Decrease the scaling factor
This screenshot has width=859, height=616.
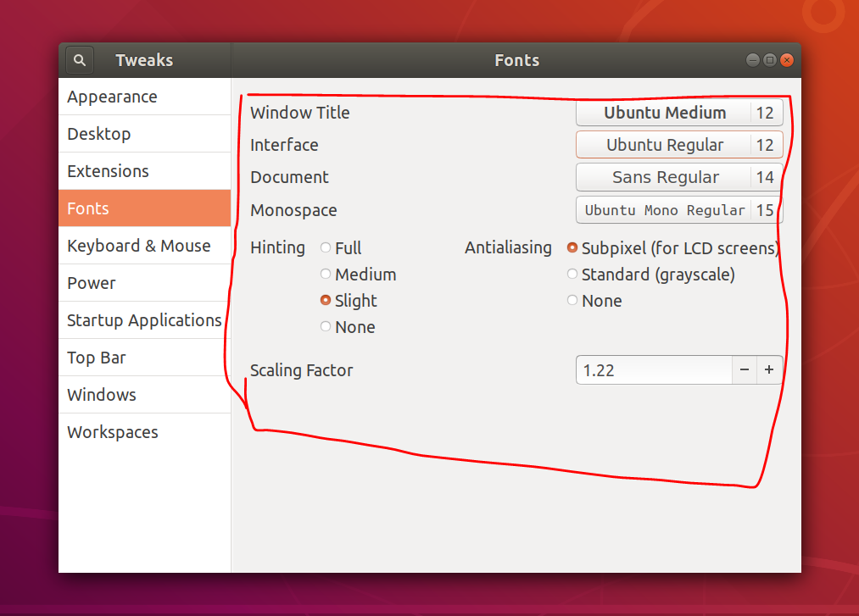744,370
